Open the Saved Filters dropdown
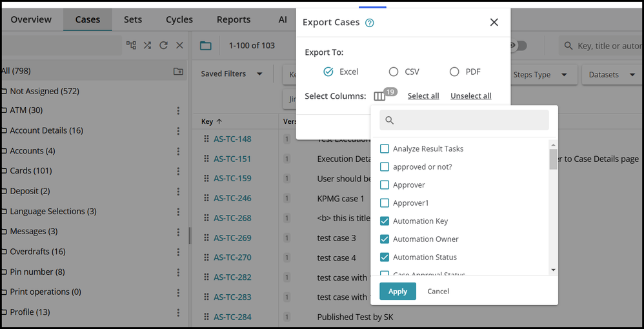Viewport: 644px width, 329px height. click(x=232, y=74)
